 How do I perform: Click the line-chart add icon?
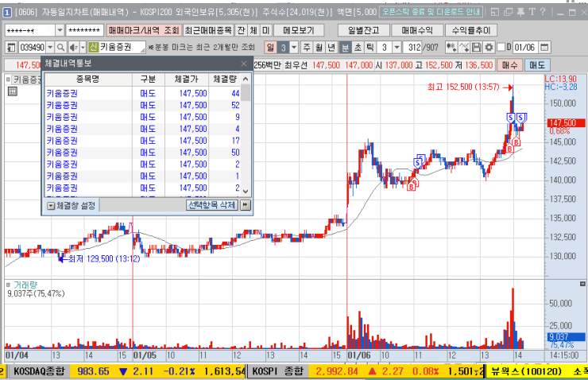pyautogui.click(x=464, y=47)
